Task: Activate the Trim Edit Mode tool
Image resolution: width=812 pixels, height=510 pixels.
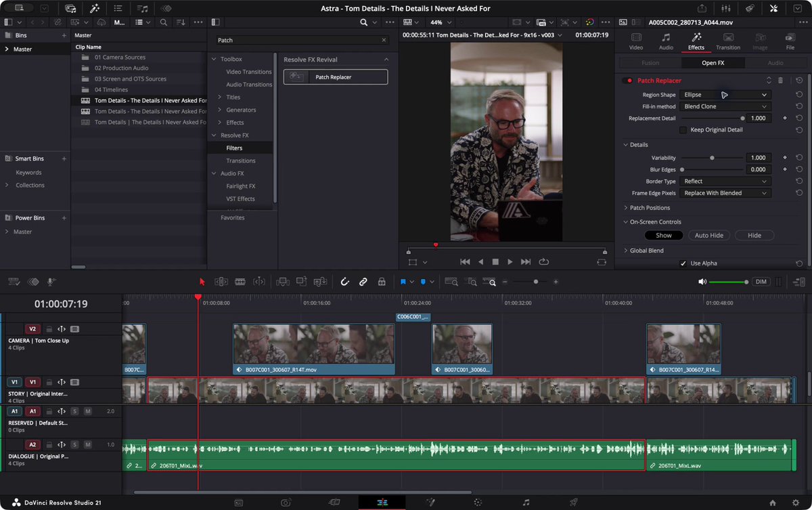Action: (x=221, y=282)
